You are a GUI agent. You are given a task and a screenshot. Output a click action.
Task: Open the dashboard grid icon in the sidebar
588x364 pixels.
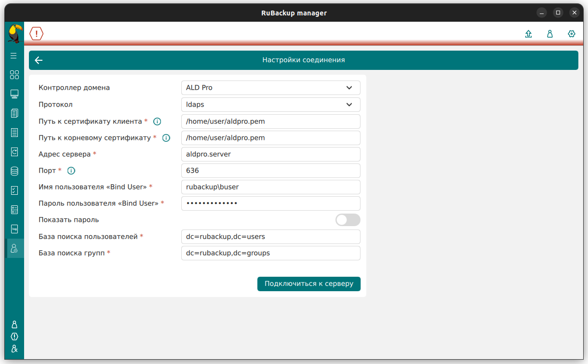coord(14,75)
